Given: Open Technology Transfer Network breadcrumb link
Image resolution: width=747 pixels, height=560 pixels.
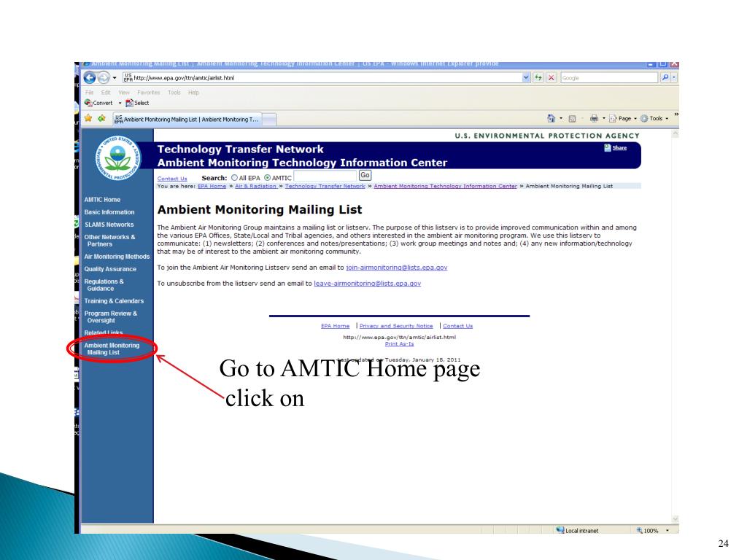Looking at the screenshot, I should tap(325, 186).
